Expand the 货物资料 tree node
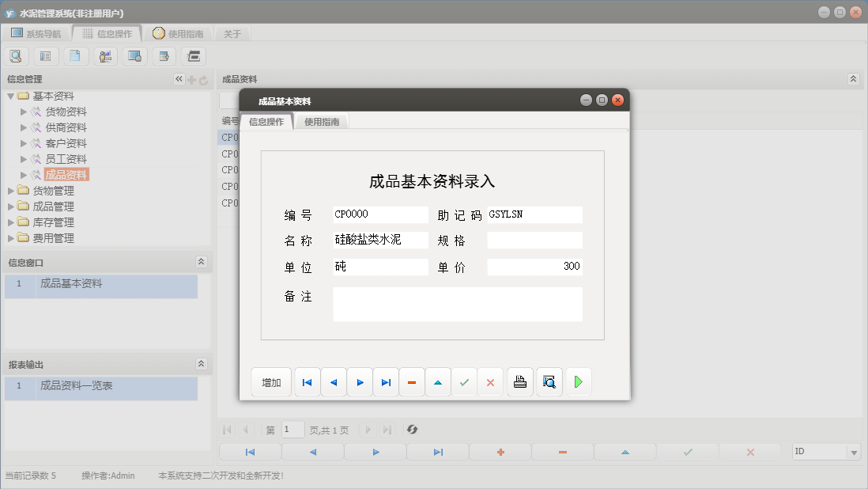 tap(24, 111)
